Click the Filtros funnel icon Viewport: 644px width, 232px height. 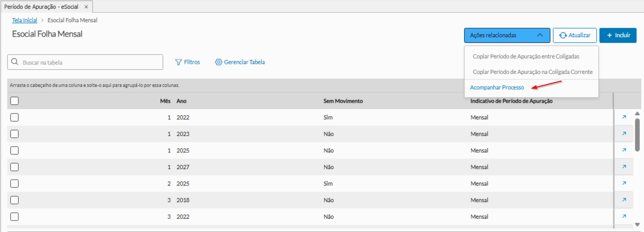(x=178, y=62)
